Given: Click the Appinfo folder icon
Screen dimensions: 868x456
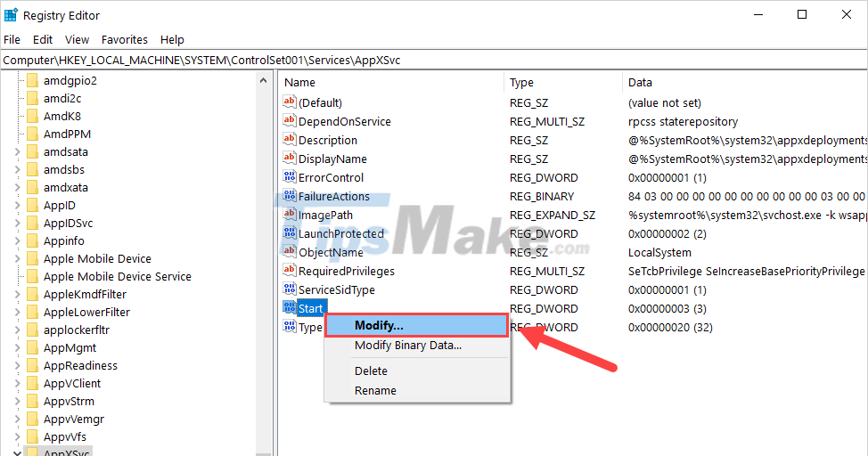Looking at the screenshot, I should [x=33, y=240].
